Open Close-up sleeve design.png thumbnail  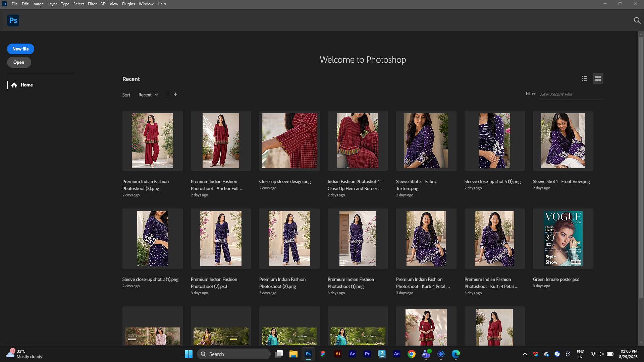pos(289,141)
